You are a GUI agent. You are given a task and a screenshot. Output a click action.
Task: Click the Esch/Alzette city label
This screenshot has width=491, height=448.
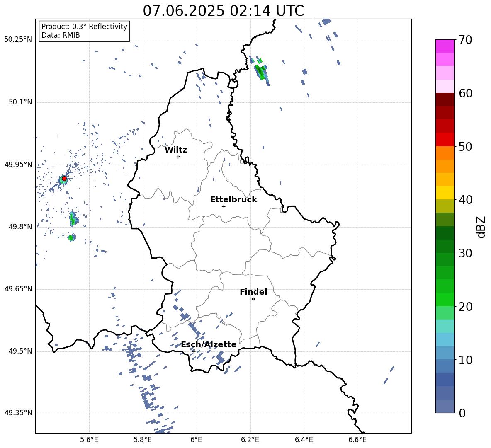pos(209,345)
